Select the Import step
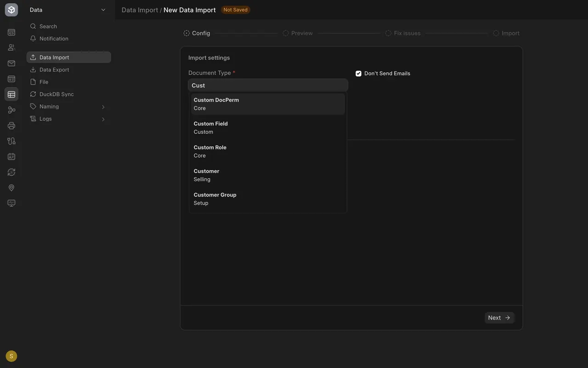This screenshot has height=368, width=588. (506, 33)
